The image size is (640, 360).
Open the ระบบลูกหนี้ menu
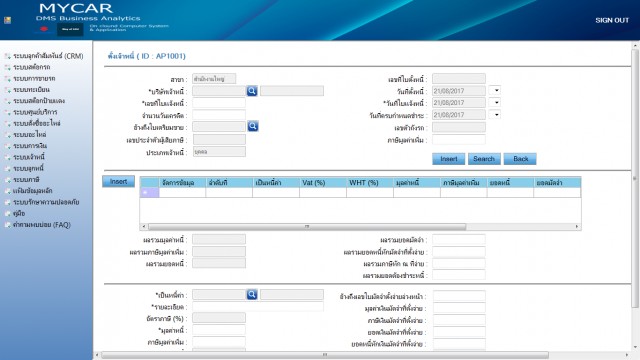pos(28,168)
